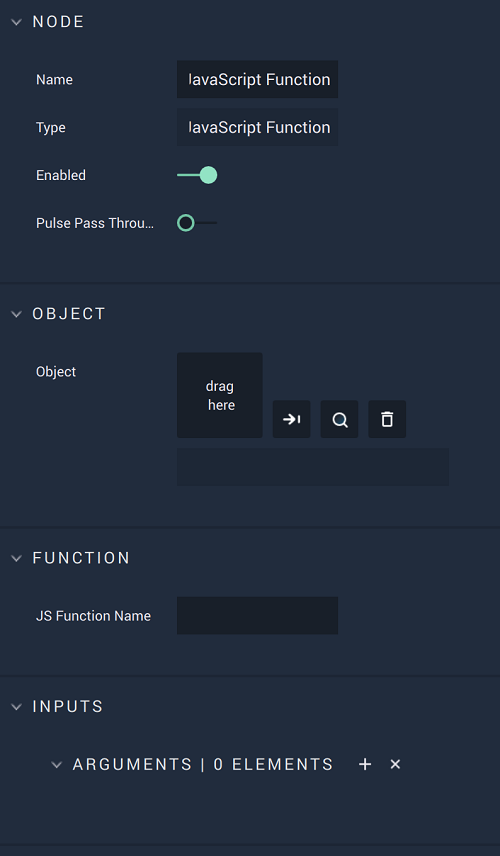Click the FUNCTION section title
Screen dimensions: 500x856
(81, 558)
